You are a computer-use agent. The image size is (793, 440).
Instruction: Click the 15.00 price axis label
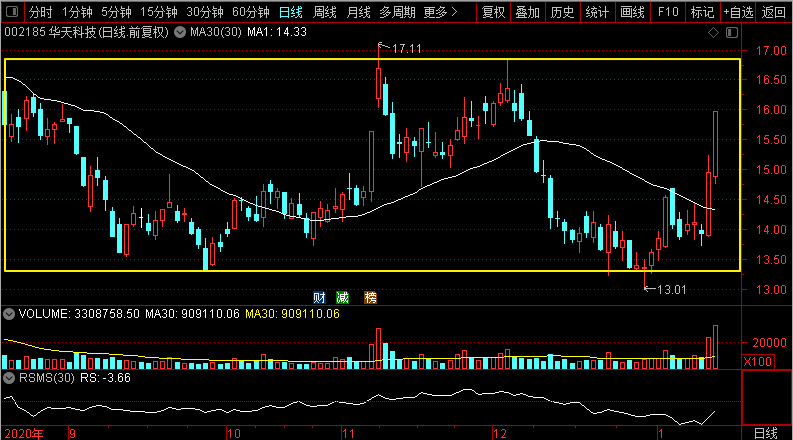(x=771, y=170)
